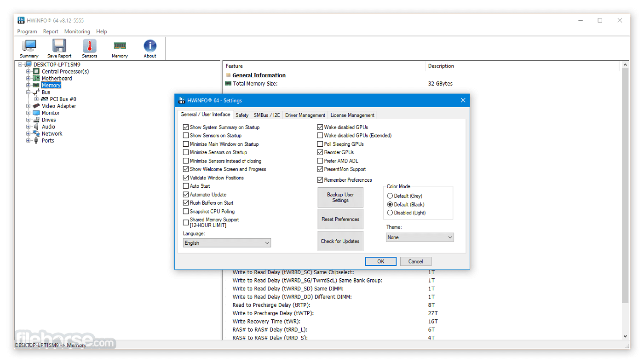This screenshot has width=644, height=363.
Task: Select Default (Black) color mode
Action: 390,204
